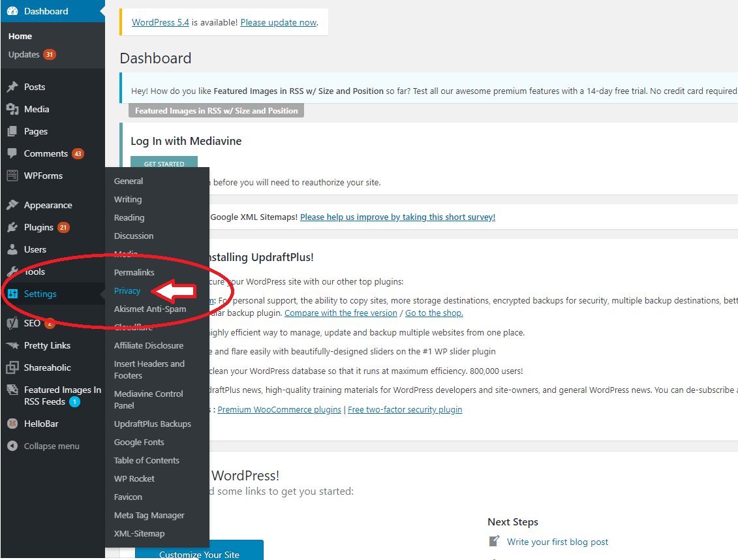Select Permalinks in the Settings flyout
This screenshot has width=738, height=560.
pos(134,272)
